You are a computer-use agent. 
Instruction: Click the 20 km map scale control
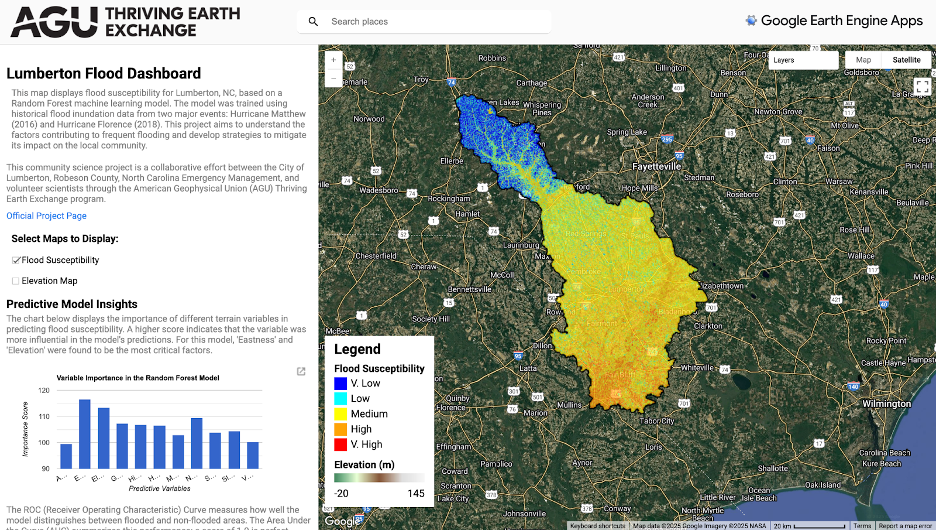point(806,525)
